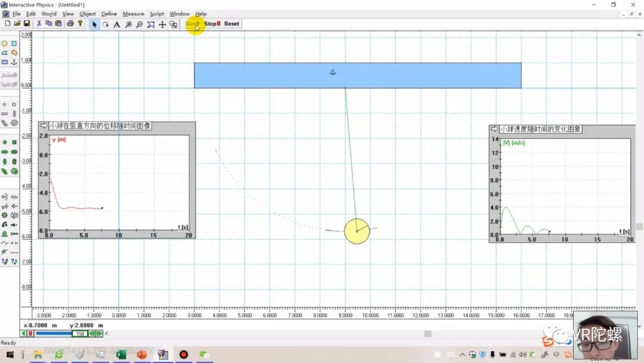Select the rectangle body tool

[14, 44]
